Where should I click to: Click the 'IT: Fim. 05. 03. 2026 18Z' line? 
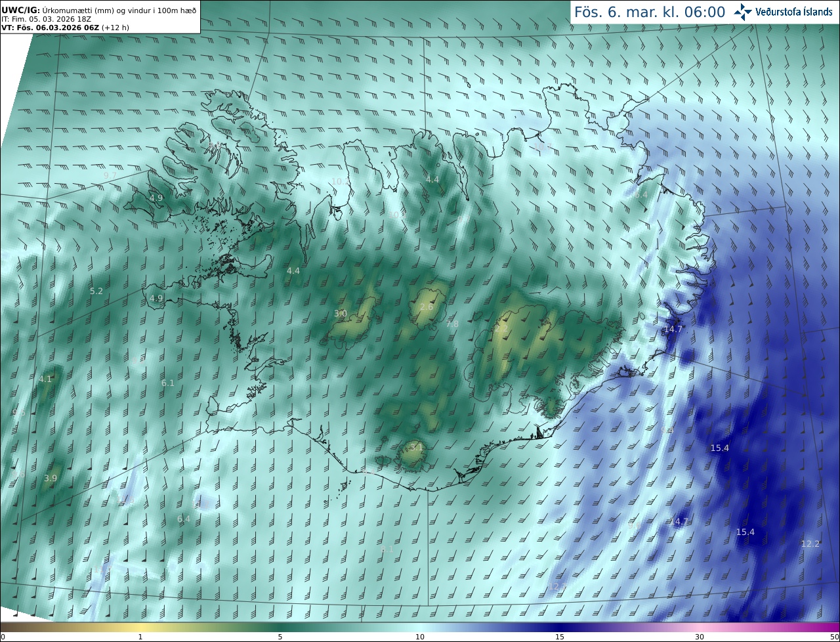46,19
